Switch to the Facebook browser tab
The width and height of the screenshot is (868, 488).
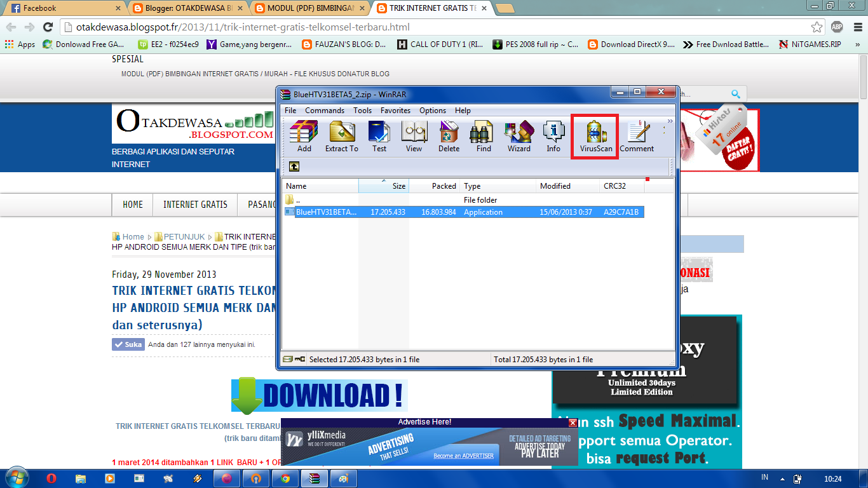(64, 8)
